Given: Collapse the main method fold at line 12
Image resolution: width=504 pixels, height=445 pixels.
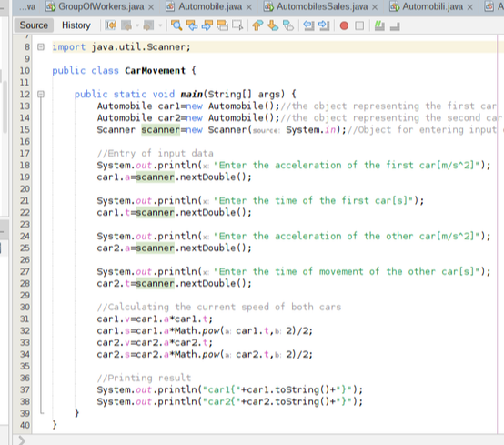Looking at the screenshot, I should click(x=41, y=95).
